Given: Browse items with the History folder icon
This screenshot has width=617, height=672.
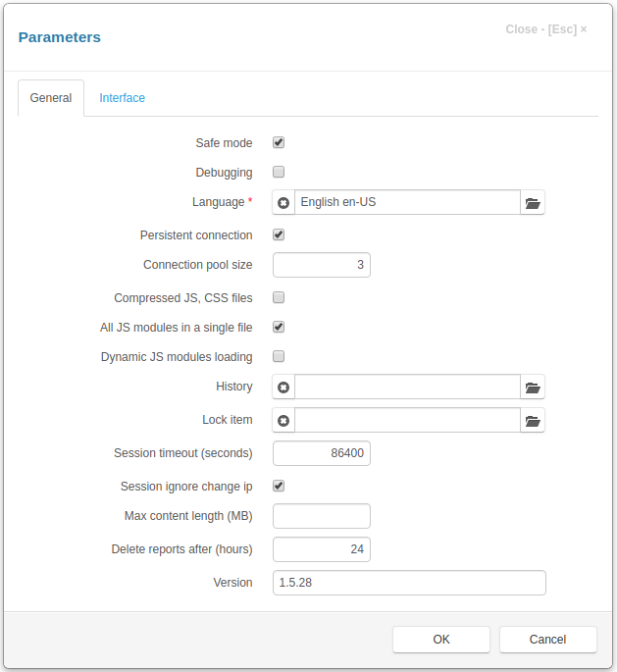Looking at the screenshot, I should pos(533,387).
